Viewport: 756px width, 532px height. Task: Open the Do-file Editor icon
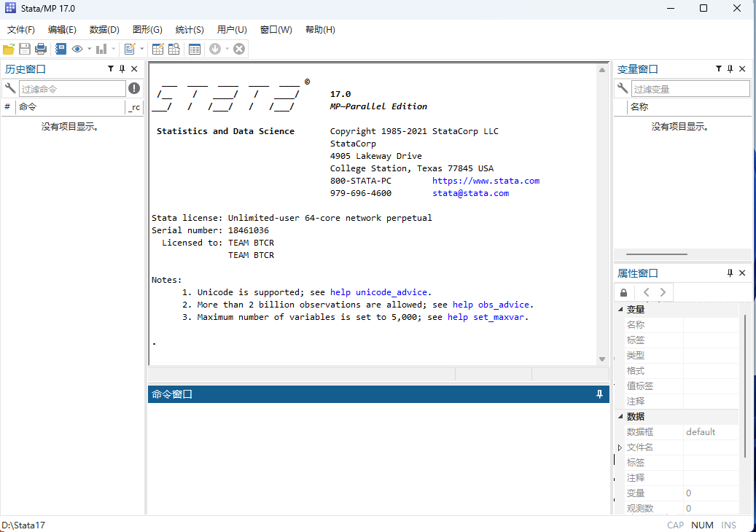[130, 49]
